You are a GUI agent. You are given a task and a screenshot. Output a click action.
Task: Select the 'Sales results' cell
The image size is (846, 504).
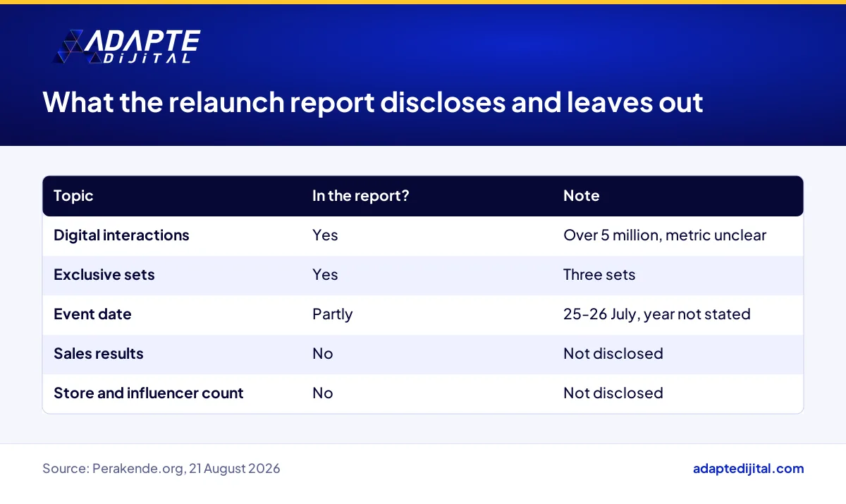[99, 354]
